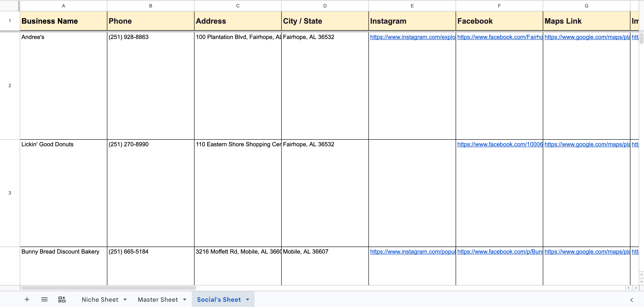Open Lickin' Good Donuts Facebook link
Image resolution: width=644 pixels, height=307 pixels.
click(500, 144)
